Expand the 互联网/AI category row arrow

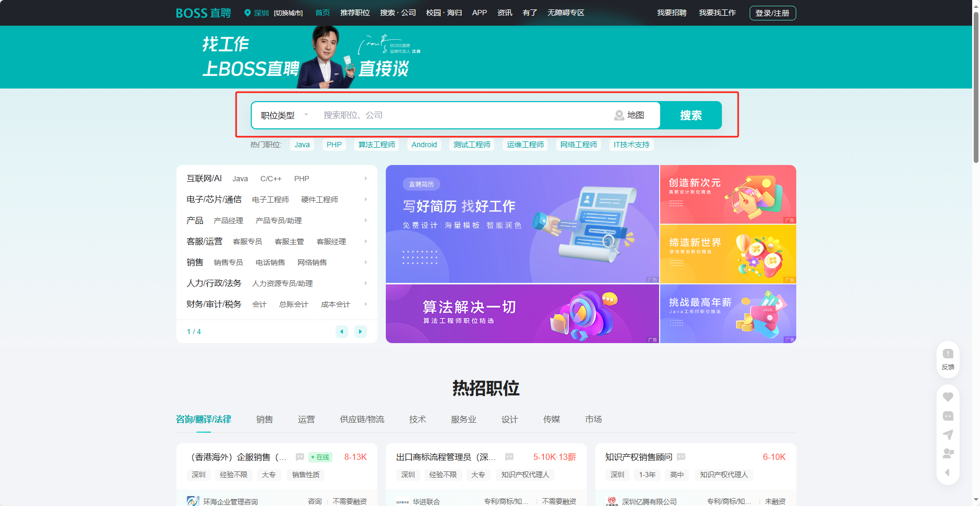(365, 179)
